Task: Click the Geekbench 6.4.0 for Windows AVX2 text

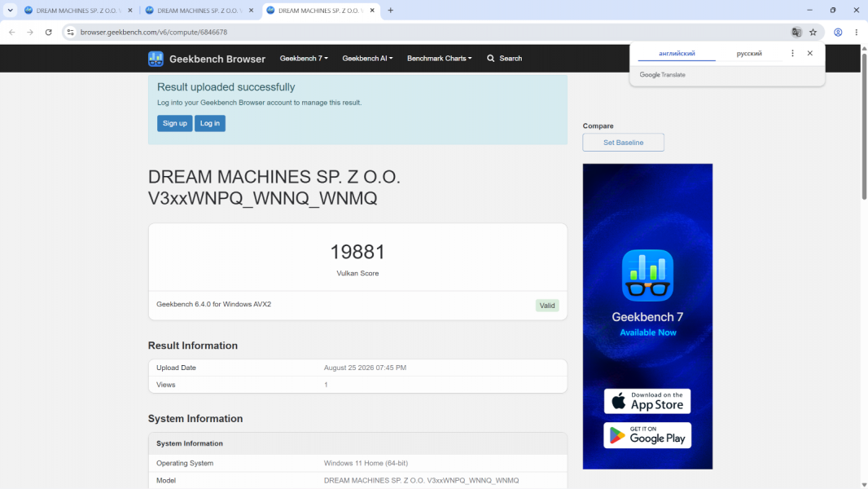Action: click(213, 304)
